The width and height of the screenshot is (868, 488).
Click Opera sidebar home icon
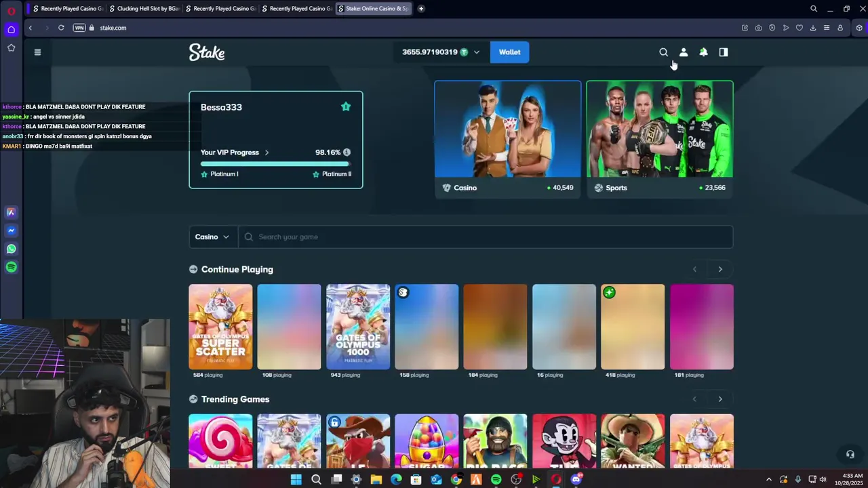tap(11, 29)
